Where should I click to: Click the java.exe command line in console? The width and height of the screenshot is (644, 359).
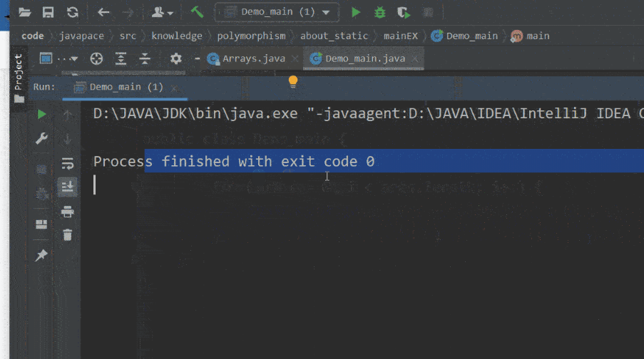[x=369, y=114]
